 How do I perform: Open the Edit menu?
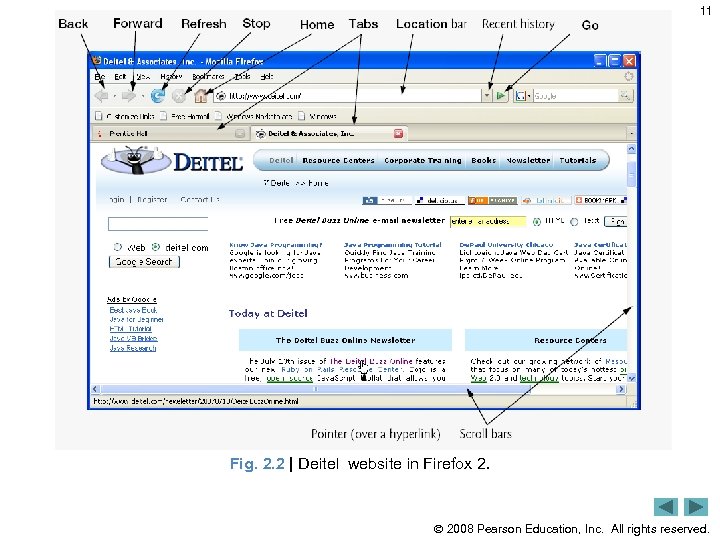[x=120, y=77]
